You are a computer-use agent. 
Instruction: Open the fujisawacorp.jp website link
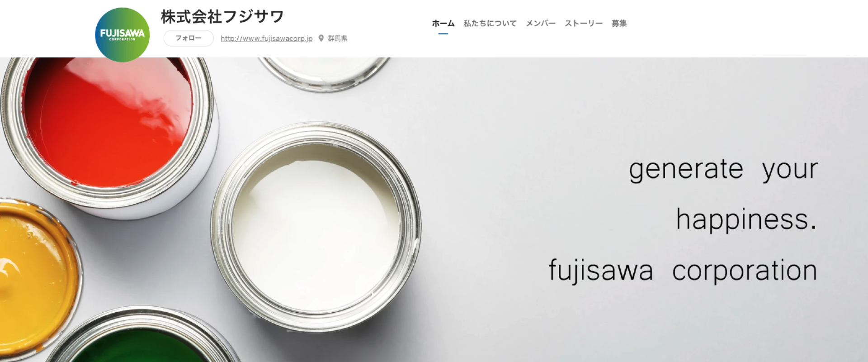coord(266,38)
